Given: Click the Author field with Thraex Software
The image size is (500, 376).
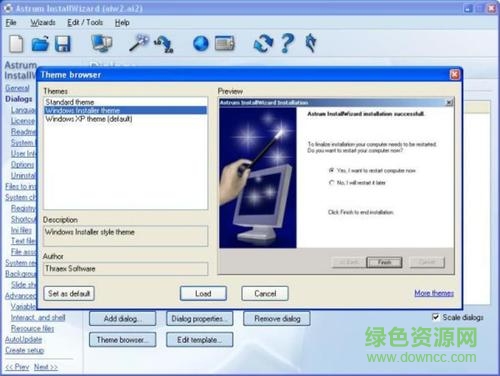Looking at the screenshot, I should [x=125, y=269].
